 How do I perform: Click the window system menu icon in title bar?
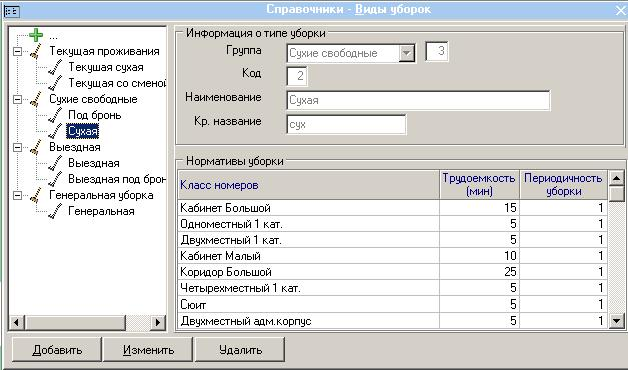tap(12, 12)
